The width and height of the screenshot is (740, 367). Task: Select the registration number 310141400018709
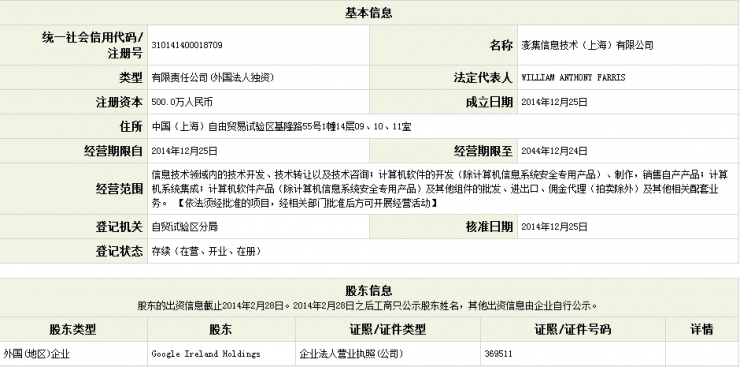point(187,45)
